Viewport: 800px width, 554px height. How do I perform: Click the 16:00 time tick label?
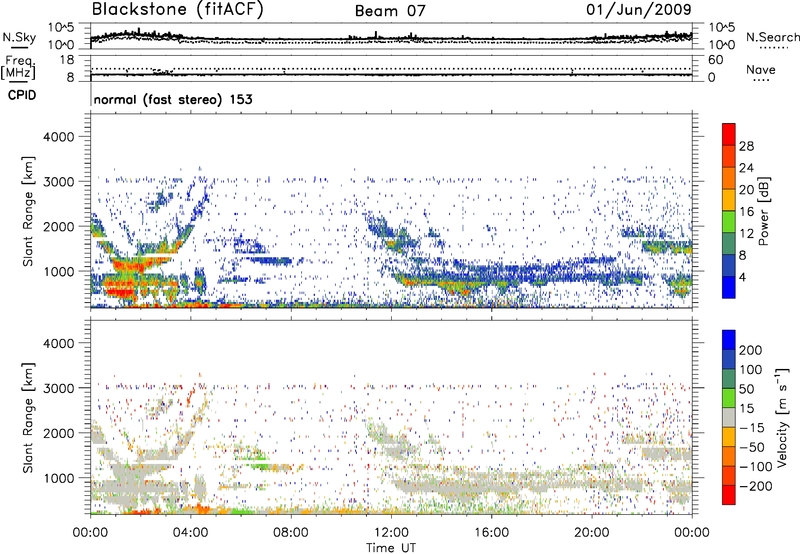pos(491,533)
